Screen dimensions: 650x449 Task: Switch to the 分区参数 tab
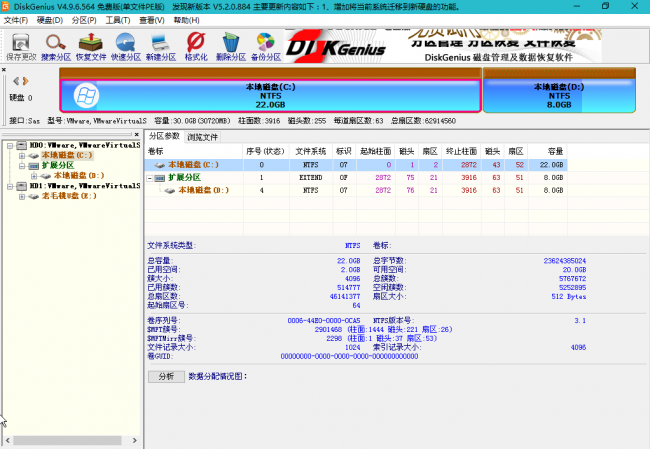point(164,136)
